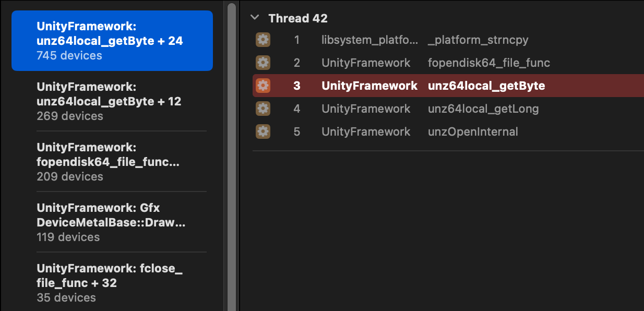Screen dimensions: 644x311
Task: Select the highlighted frame 3 row
Action: [x=444, y=86]
